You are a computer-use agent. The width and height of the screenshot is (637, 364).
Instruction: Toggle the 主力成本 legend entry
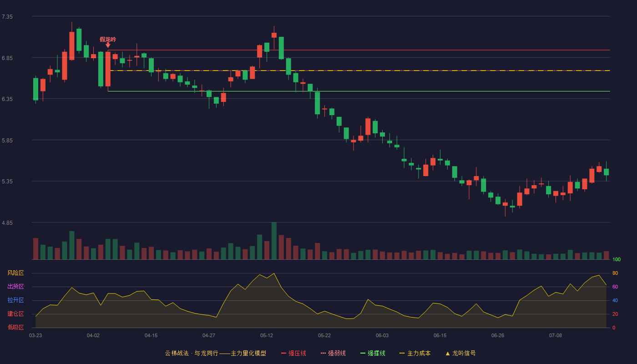tap(415, 353)
